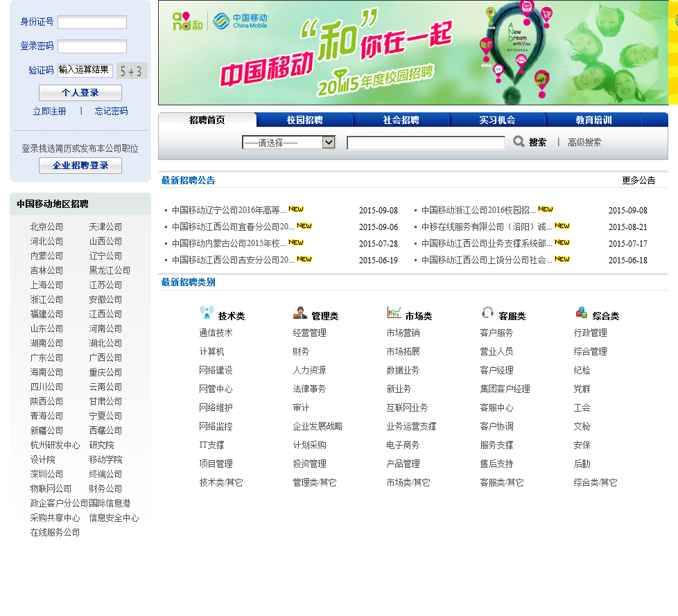Open 计算机 job category
The height and width of the screenshot is (616, 678).
click(x=211, y=351)
